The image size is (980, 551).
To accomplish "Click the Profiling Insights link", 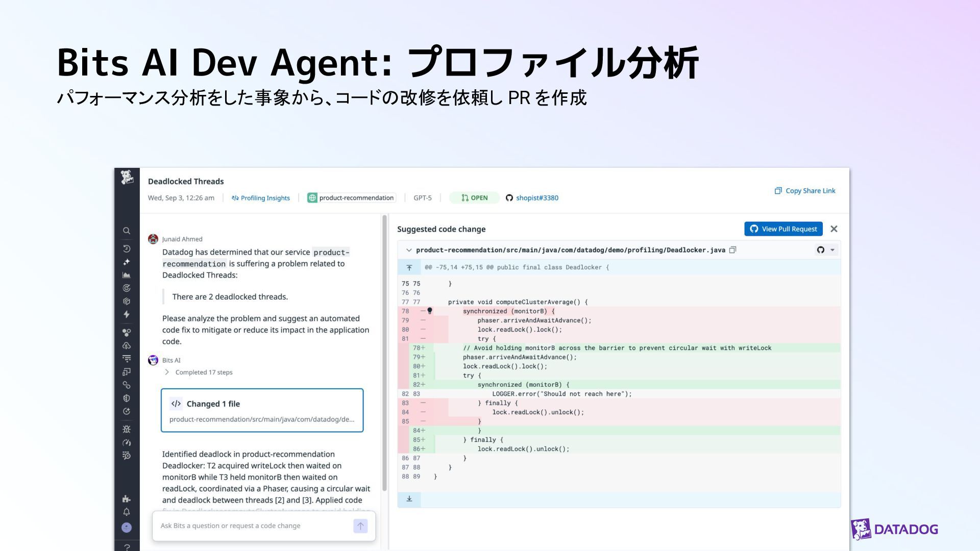I will (261, 198).
